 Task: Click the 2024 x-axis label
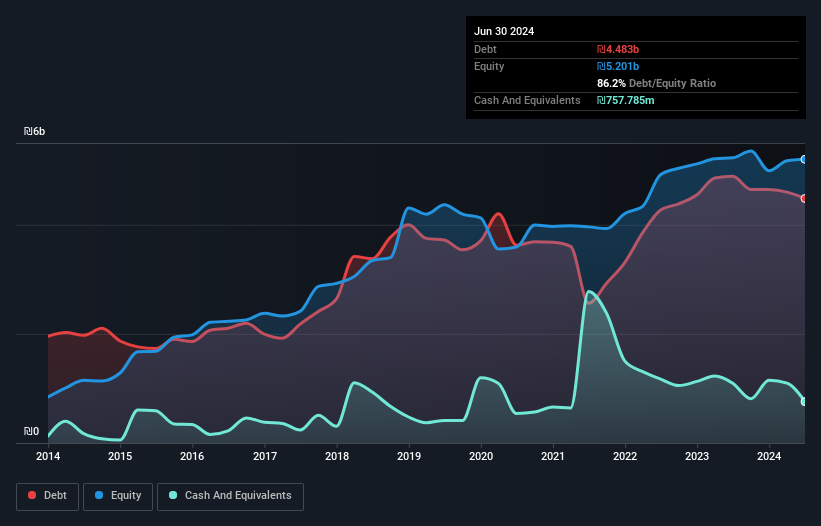coord(769,456)
